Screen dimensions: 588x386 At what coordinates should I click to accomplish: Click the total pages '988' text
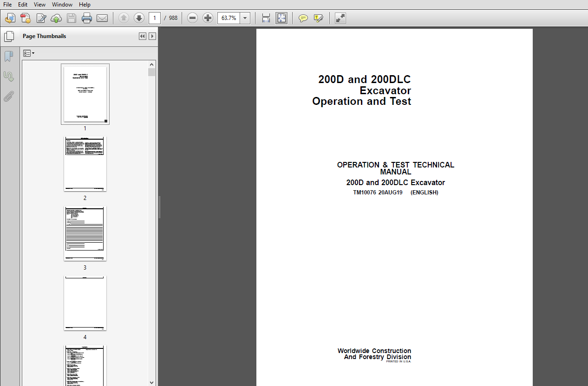(x=173, y=18)
